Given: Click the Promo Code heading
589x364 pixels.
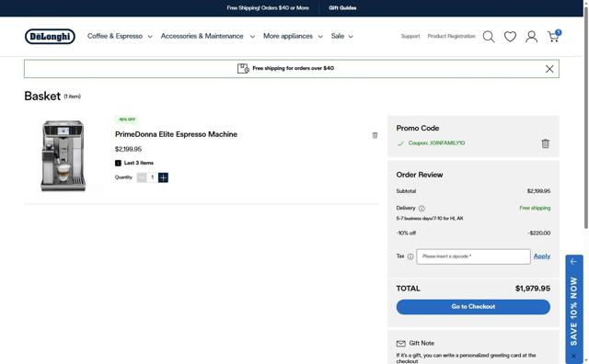Looking at the screenshot, I should (417, 129).
